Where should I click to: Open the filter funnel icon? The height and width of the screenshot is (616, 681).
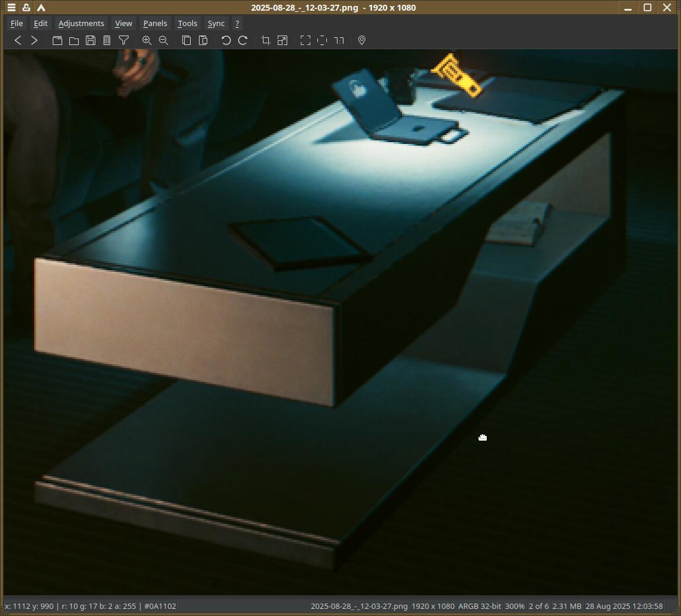coord(124,40)
